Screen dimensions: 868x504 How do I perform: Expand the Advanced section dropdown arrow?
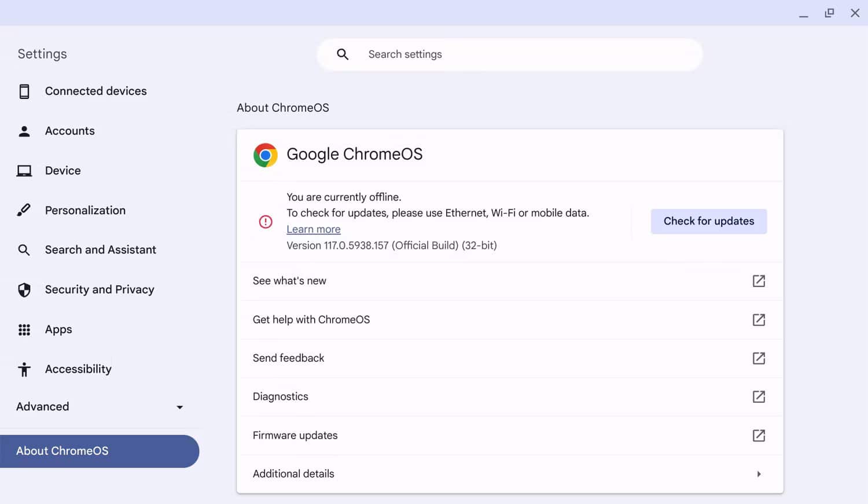tap(180, 407)
